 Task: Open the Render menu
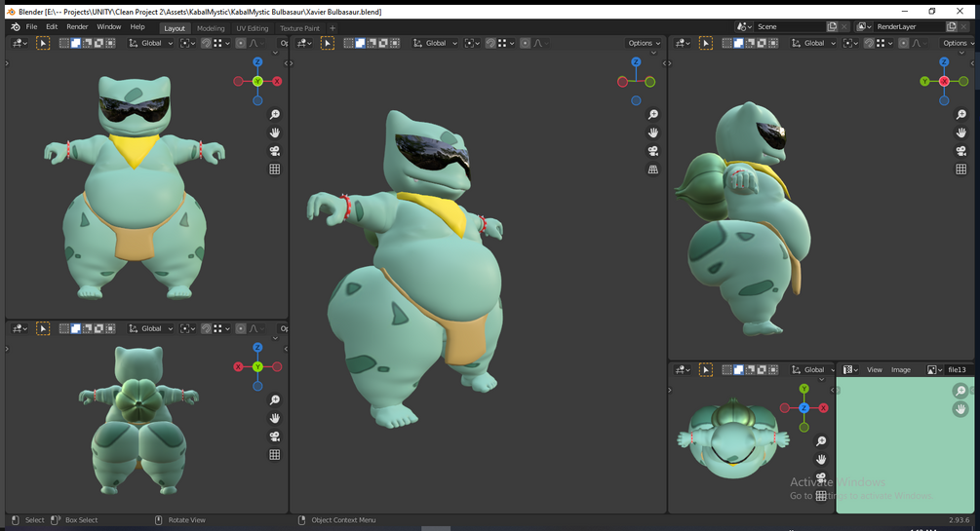77,27
